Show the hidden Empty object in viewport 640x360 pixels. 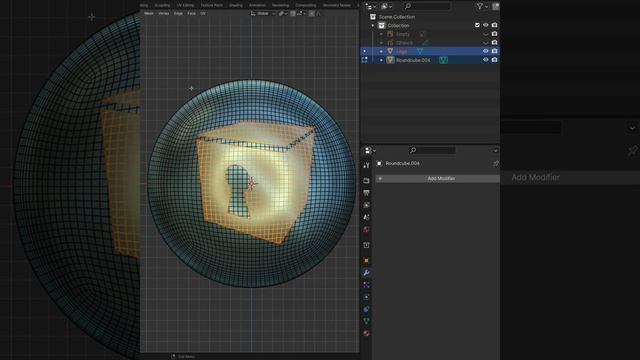click(486, 34)
